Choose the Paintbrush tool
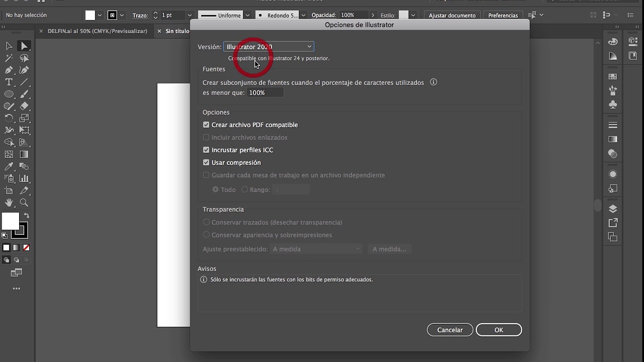644x362 pixels. [x=24, y=94]
